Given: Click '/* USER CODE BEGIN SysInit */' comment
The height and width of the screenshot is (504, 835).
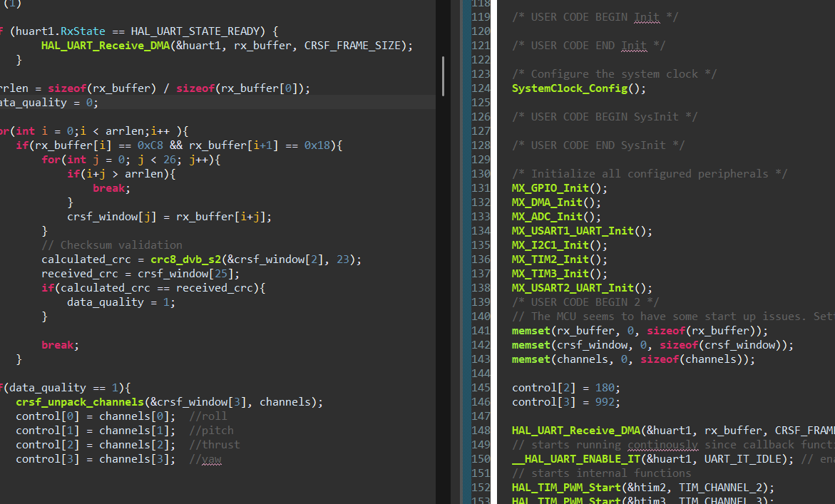Looking at the screenshot, I should 605,117.
